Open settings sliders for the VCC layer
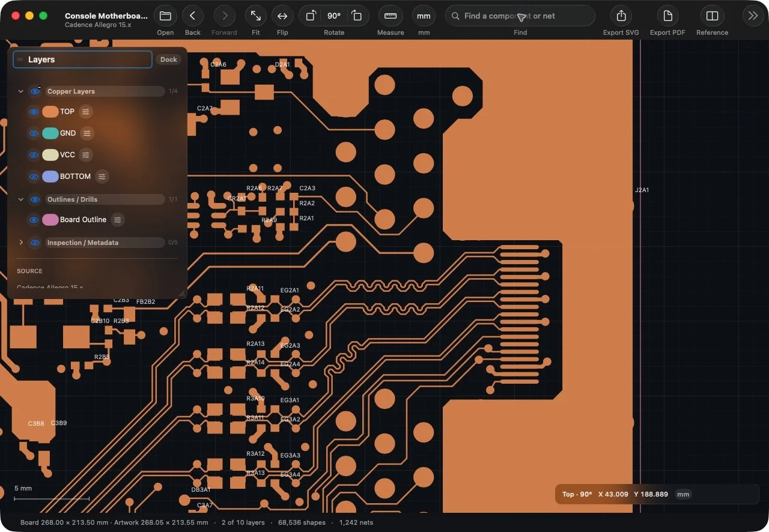The image size is (769, 532). pyautogui.click(x=86, y=155)
